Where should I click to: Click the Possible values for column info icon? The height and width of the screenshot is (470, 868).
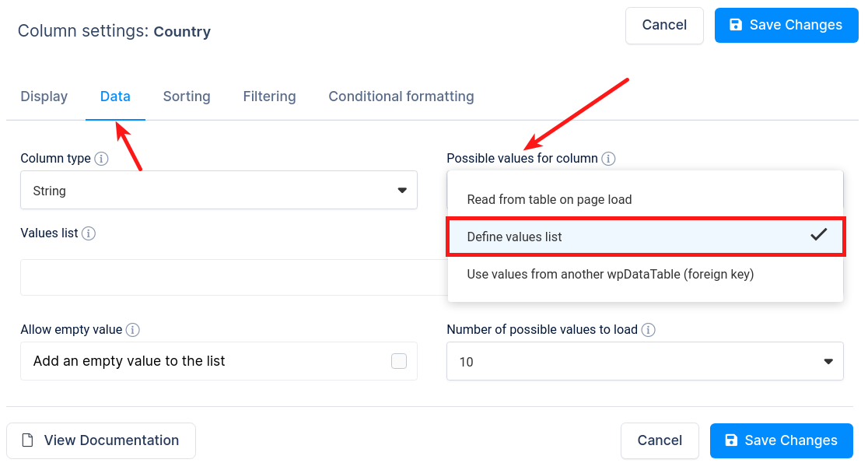[609, 158]
